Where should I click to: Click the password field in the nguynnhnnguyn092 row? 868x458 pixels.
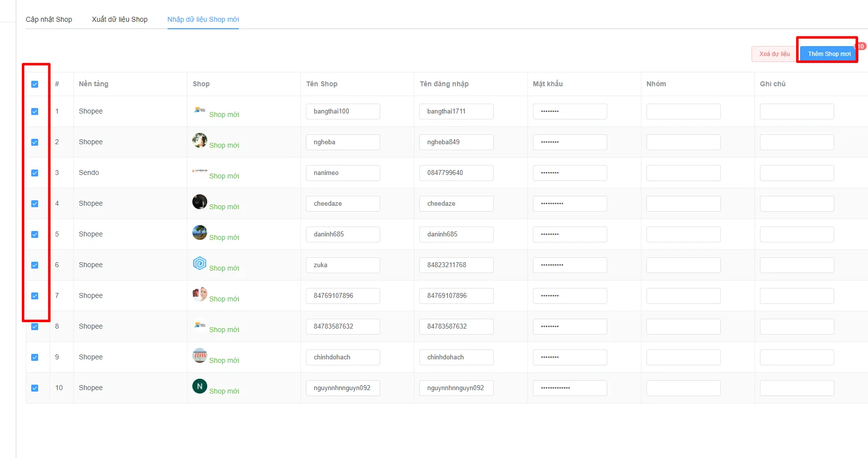(x=570, y=388)
